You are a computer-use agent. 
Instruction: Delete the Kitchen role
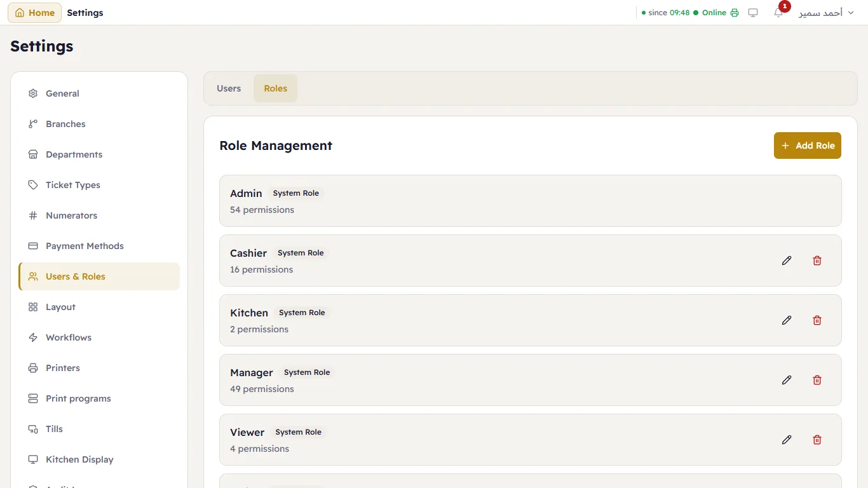click(817, 320)
